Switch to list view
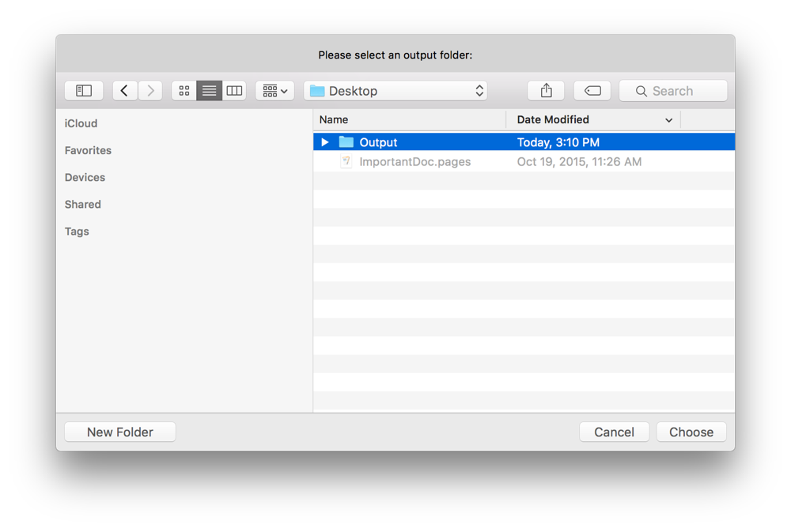 [x=209, y=91]
